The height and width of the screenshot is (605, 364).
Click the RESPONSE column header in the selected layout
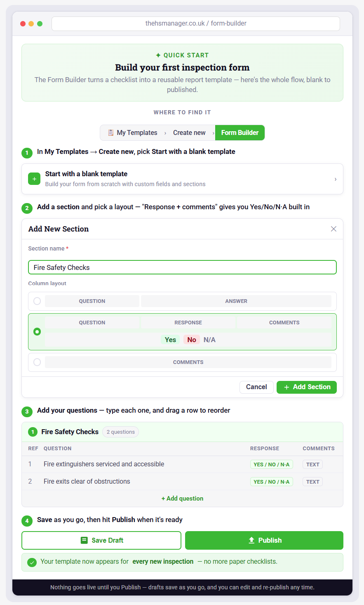coord(188,322)
